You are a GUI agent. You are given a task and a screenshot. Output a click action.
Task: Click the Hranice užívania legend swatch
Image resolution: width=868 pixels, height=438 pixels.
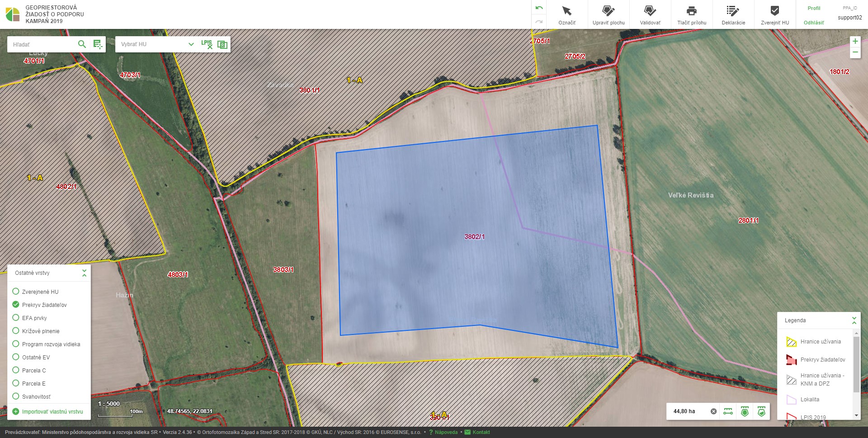point(791,342)
